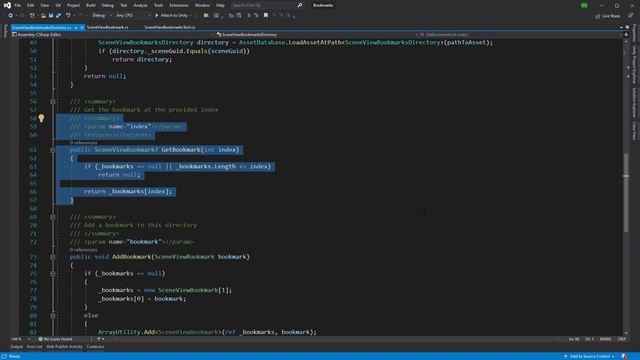Screen dimensions: 640x360
Task: Open the Build menu
Action: click(91, 5)
